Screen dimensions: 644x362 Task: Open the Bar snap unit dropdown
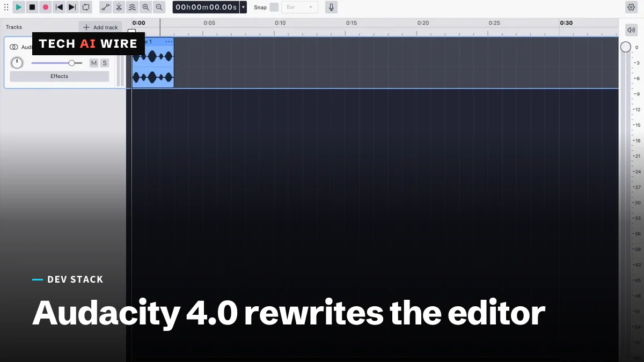(x=299, y=7)
